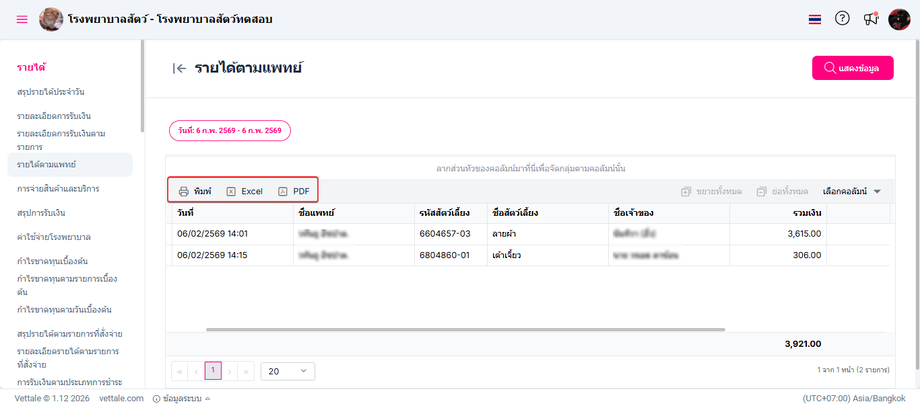
Task: Sort by รวมเงิน column header
Action: (x=778, y=213)
